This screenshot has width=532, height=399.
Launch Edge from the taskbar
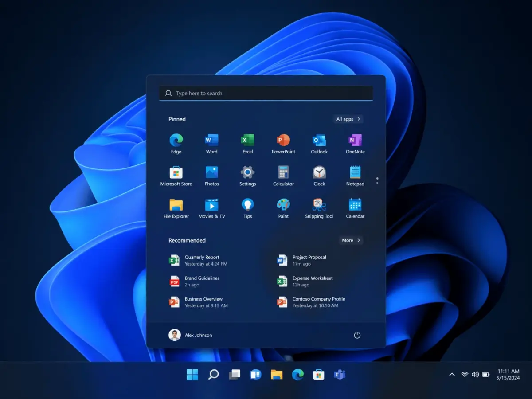[298, 375]
